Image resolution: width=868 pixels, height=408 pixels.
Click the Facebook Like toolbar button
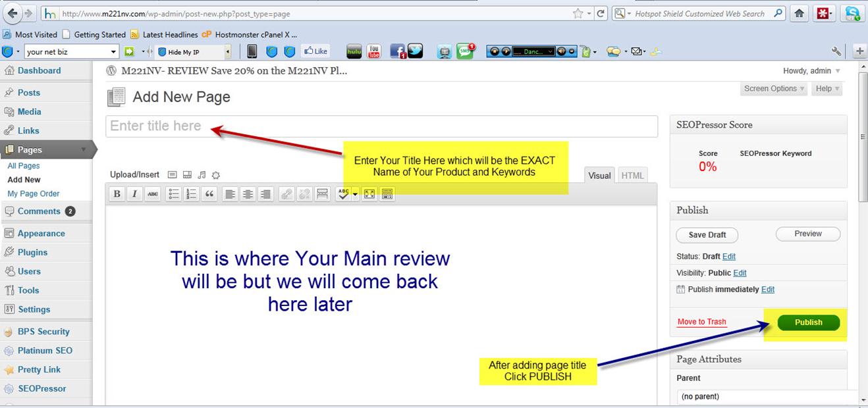click(315, 51)
